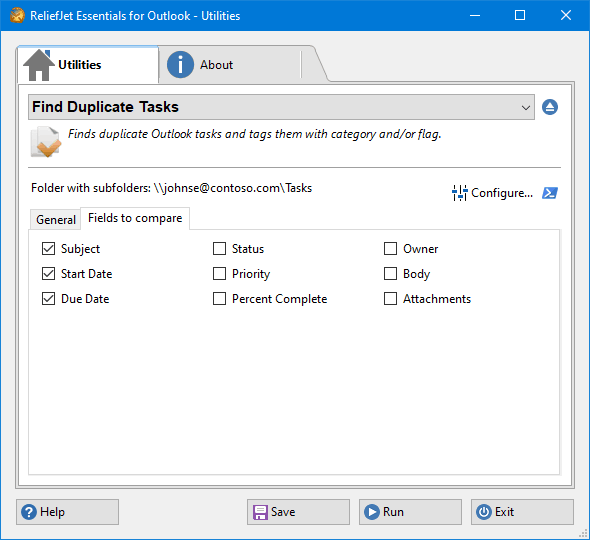The width and height of the screenshot is (590, 540).
Task: Click the Run button
Action: (x=410, y=512)
